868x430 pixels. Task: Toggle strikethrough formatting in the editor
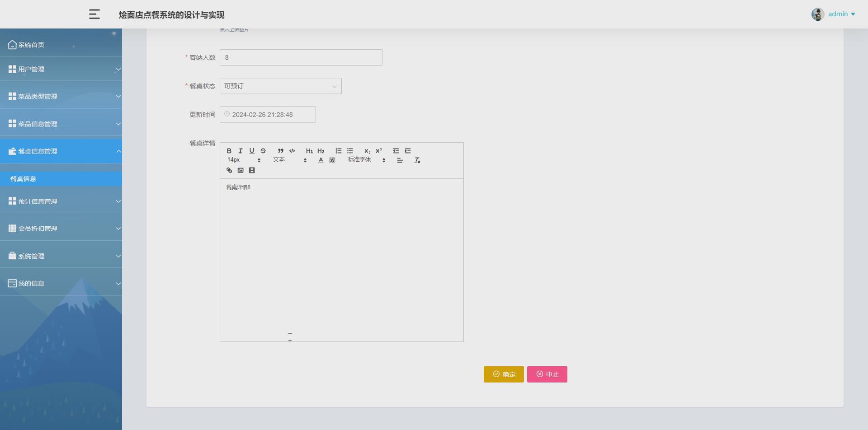263,151
